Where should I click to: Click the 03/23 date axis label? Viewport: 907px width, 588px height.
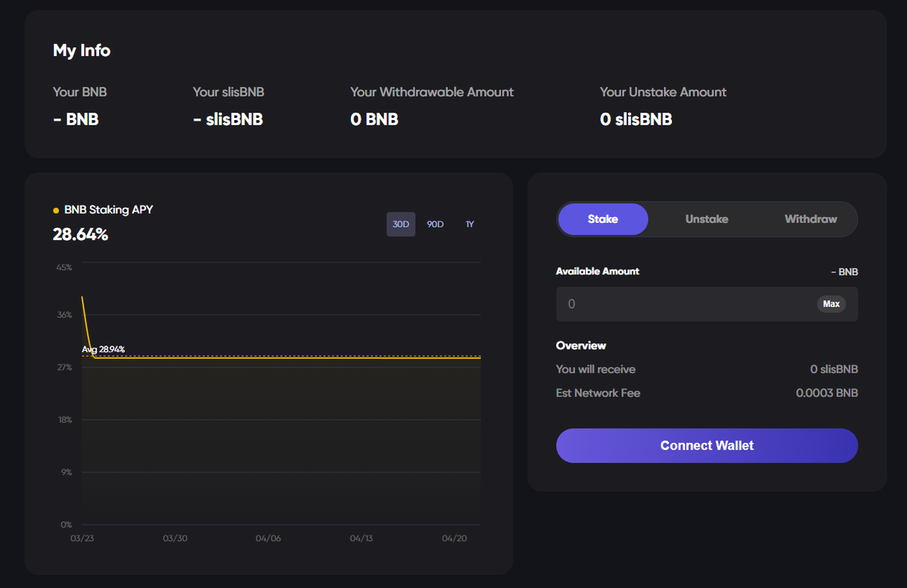tap(82, 539)
